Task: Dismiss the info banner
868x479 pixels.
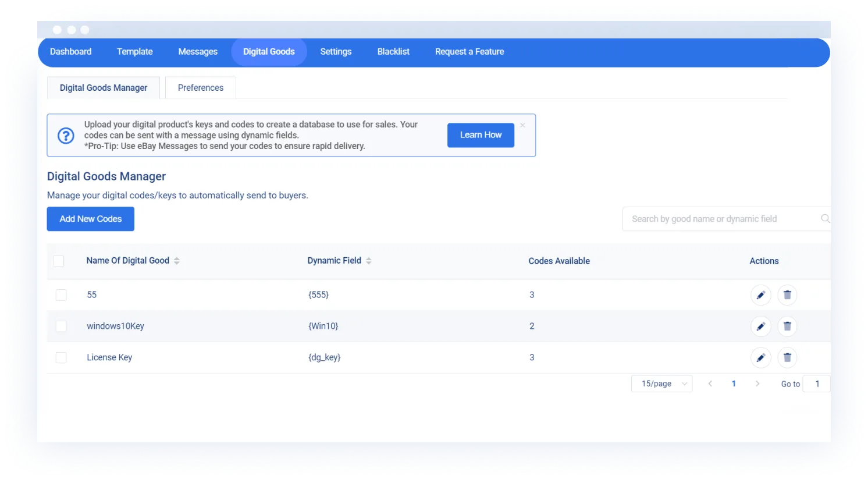Action: 522,125
